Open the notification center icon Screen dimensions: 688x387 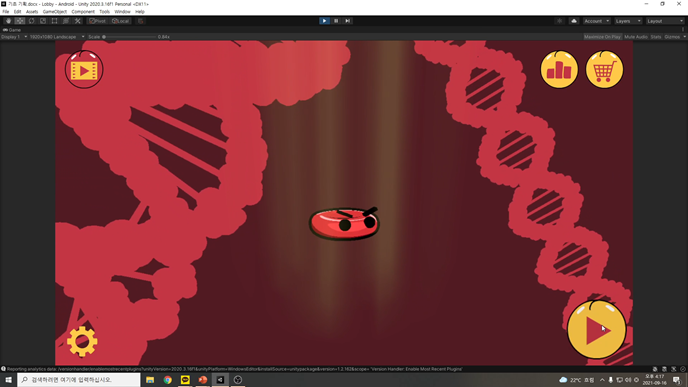click(677, 380)
